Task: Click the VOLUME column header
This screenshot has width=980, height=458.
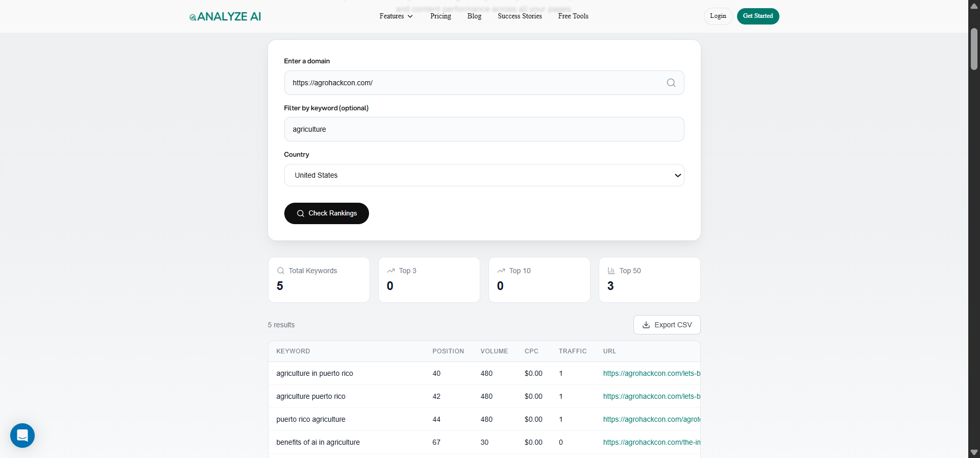Action: (x=494, y=351)
